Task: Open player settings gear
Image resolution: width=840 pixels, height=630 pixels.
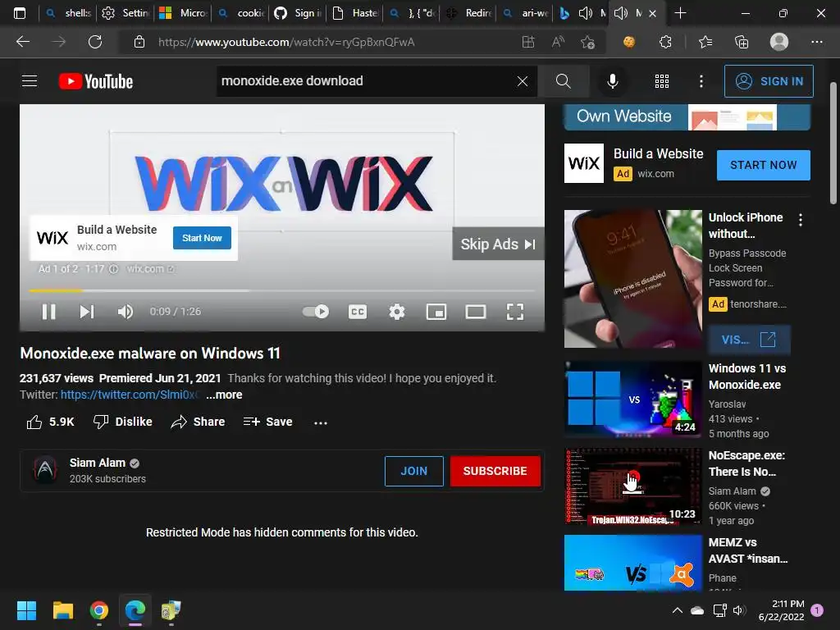Action: pos(397,312)
